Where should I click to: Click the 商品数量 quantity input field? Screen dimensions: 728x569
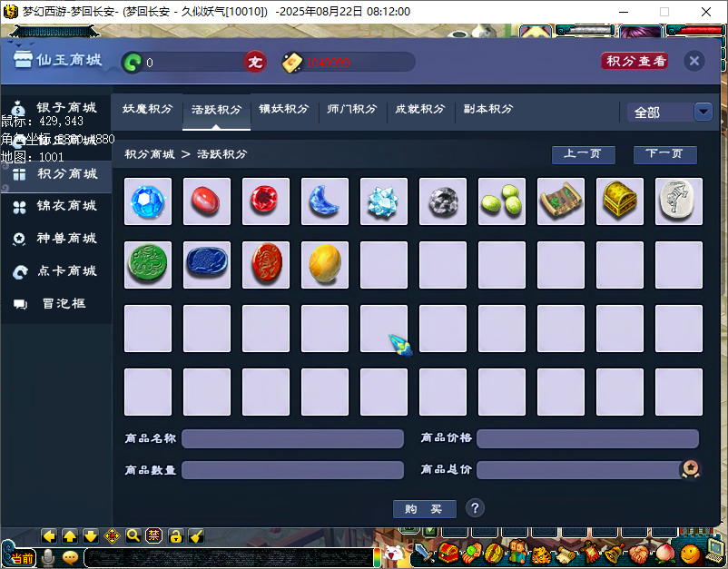click(x=292, y=470)
